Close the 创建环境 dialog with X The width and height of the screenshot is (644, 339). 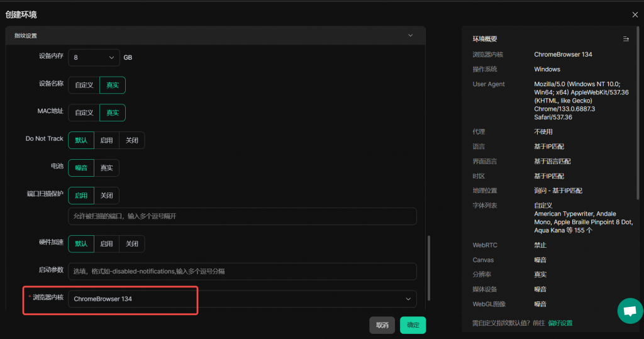tap(635, 14)
